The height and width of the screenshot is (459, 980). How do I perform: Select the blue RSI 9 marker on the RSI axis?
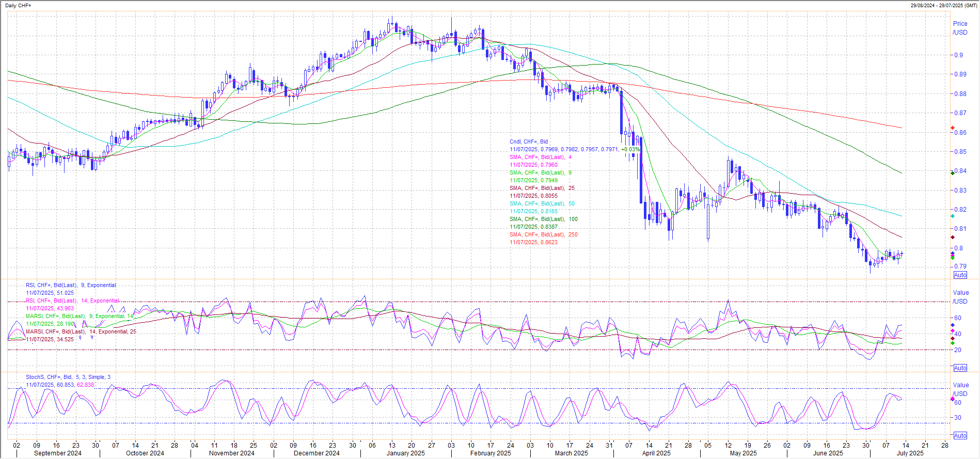tap(953, 325)
